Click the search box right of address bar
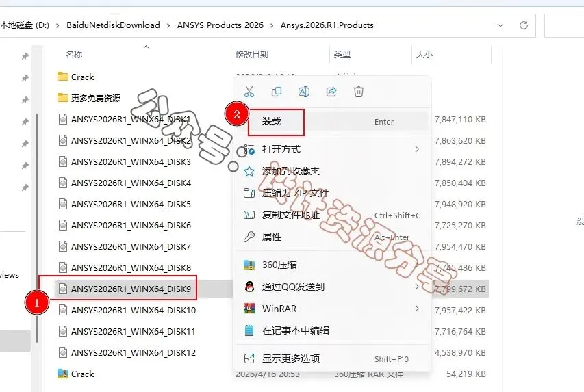The width and height of the screenshot is (584, 392). point(564,25)
